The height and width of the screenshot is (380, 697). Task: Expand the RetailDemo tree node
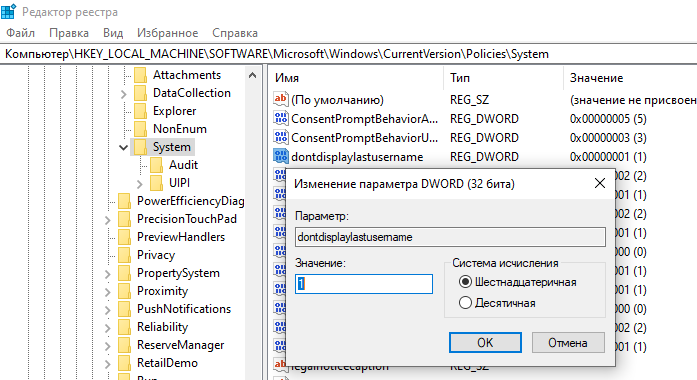[108, 364]
